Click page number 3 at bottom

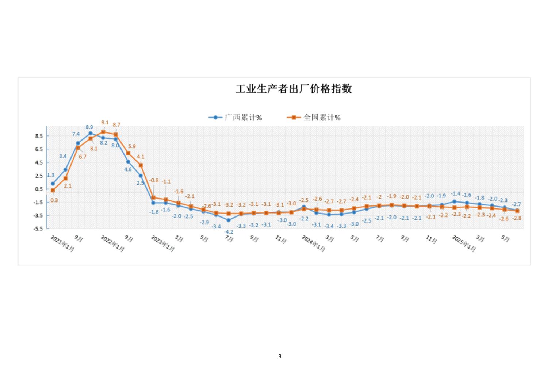point(280,356)
